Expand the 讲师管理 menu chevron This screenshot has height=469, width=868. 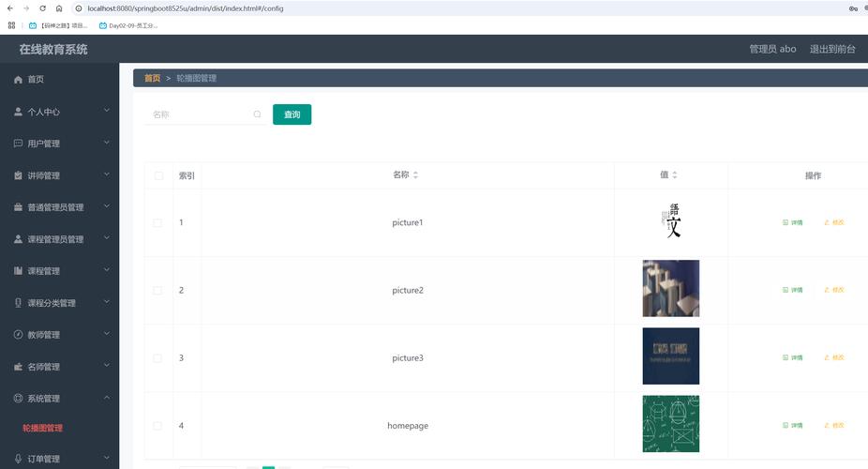click(x=107, y=174)
